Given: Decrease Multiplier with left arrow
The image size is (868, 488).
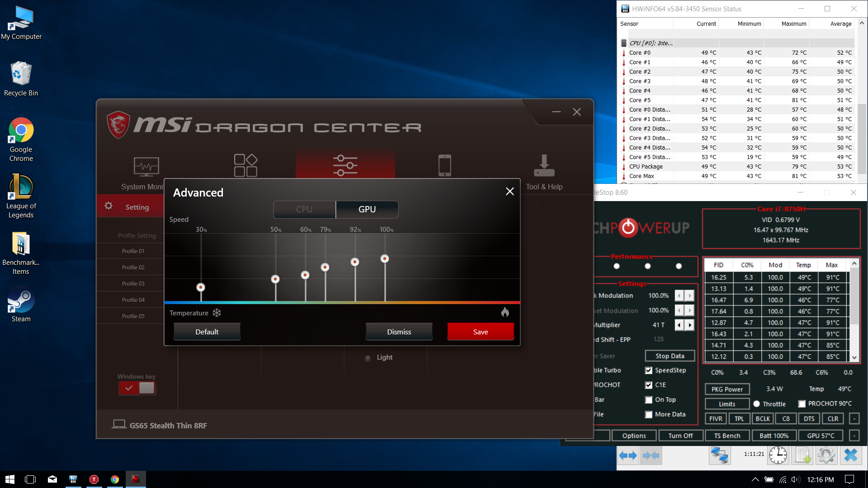Looking at the screenshot, I should point(679,325).
